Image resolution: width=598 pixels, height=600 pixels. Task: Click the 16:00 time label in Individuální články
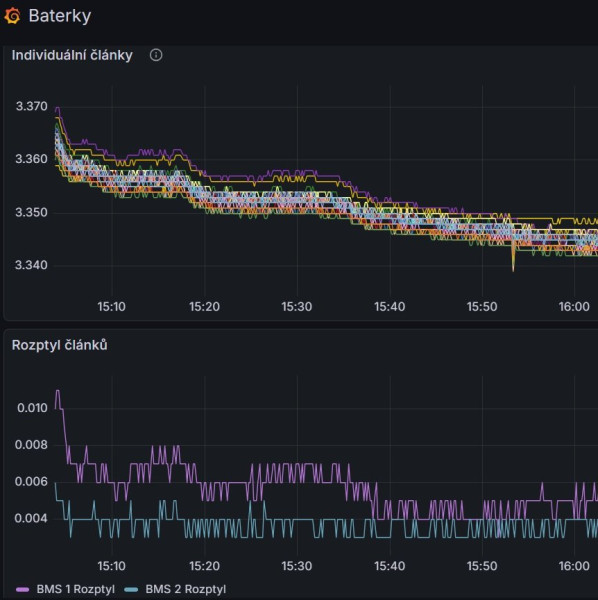574,307
